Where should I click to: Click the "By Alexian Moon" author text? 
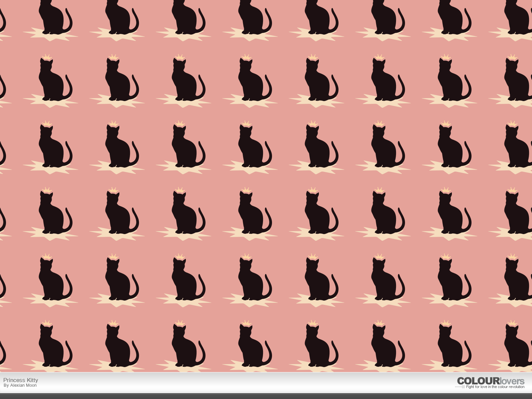pos(20,385)
